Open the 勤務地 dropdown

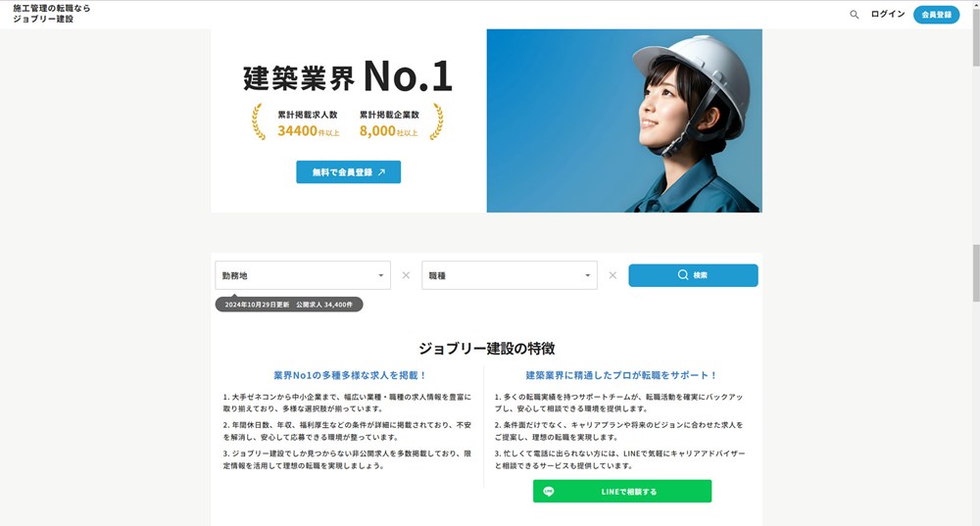pos(303,275)
